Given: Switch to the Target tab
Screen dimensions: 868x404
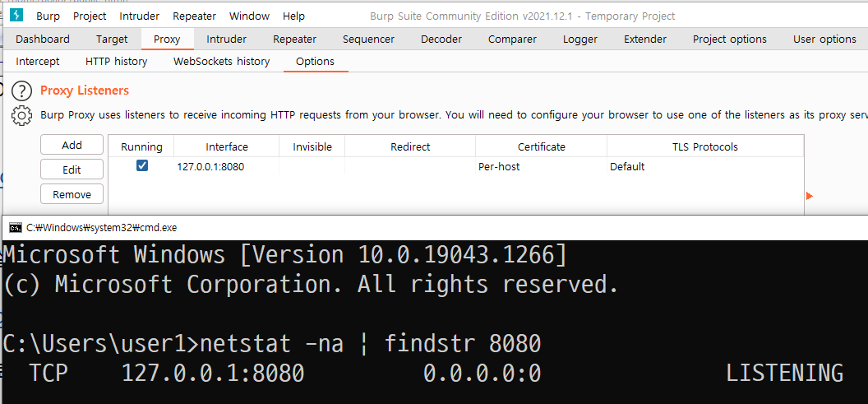Looking at the screenshot, I should tap(112, 39).
